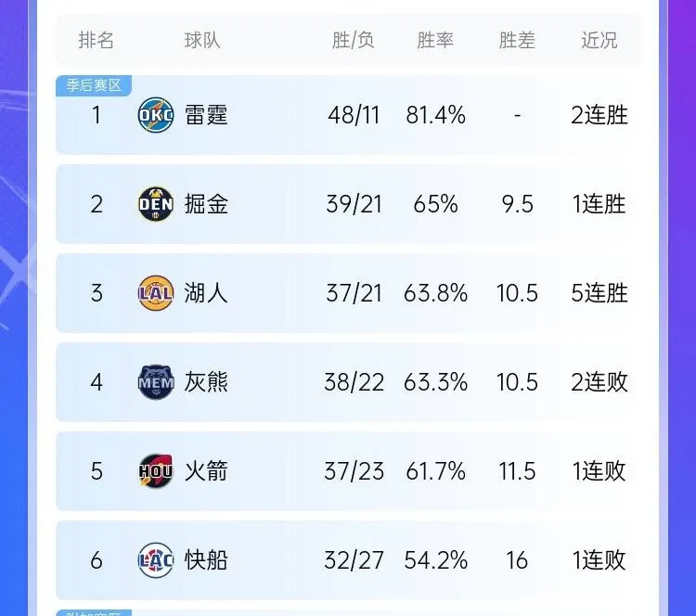Open the 掘金 team name link
The height and width of the screenshot is (616, 696).
(x=206, y=204)
